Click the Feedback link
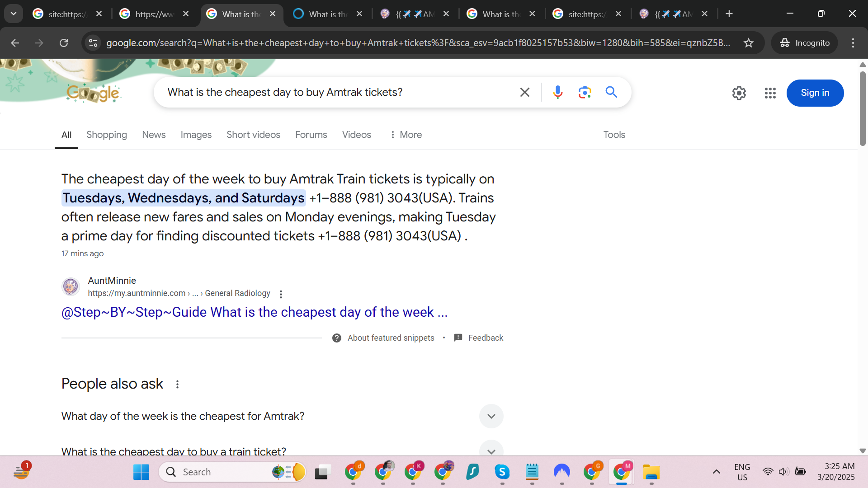The image size is (868, 488). pos(486,338)
